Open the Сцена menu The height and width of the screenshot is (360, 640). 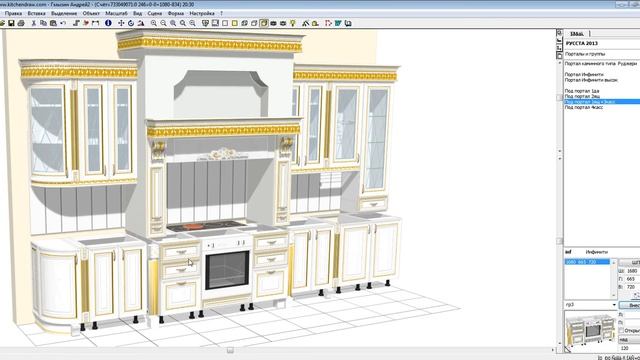(155, 13)
